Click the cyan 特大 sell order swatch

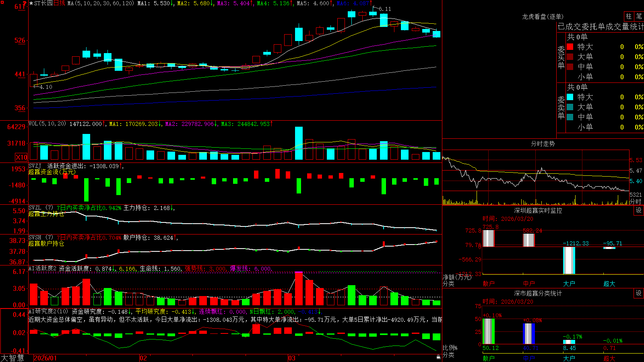570,97
